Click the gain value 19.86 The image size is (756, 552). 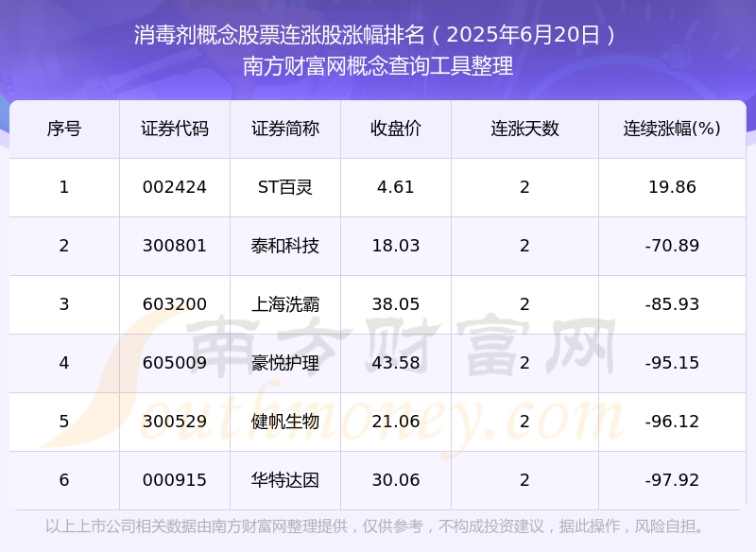pyautogui.click(x=672, y=187)
